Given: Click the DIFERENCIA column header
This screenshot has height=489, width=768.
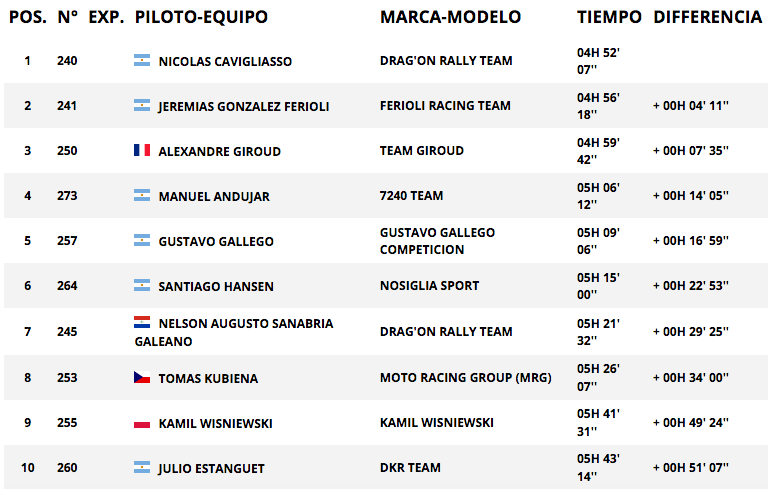Looking at the screenshot, I should pyautogui.click(x=708, y=17).
